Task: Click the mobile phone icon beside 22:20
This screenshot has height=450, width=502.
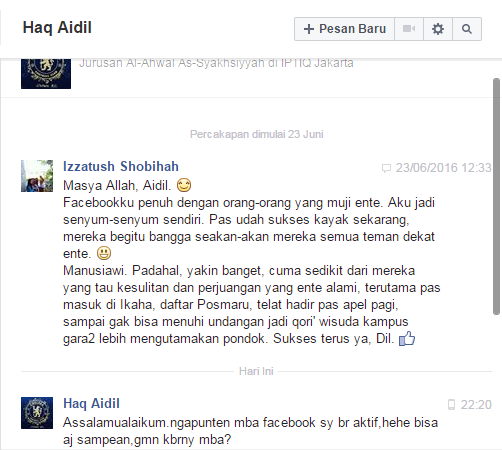Action: [x=451, y=405]
